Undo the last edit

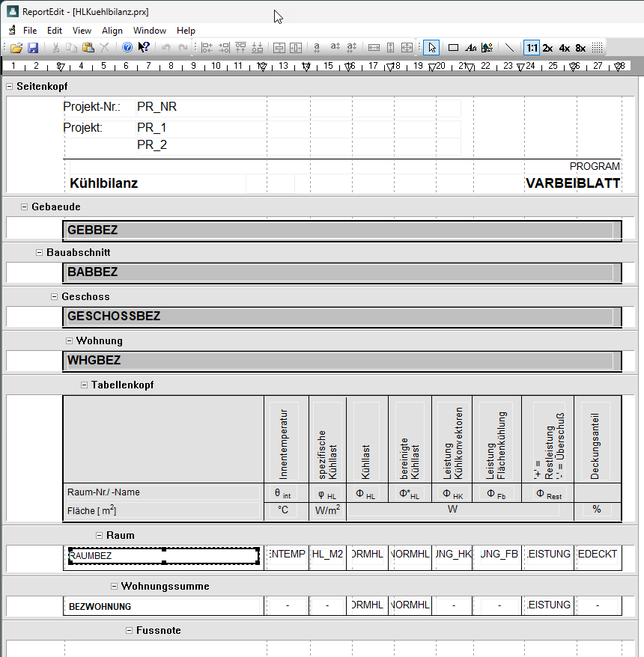pyautogui.click(x=166, y=48)
